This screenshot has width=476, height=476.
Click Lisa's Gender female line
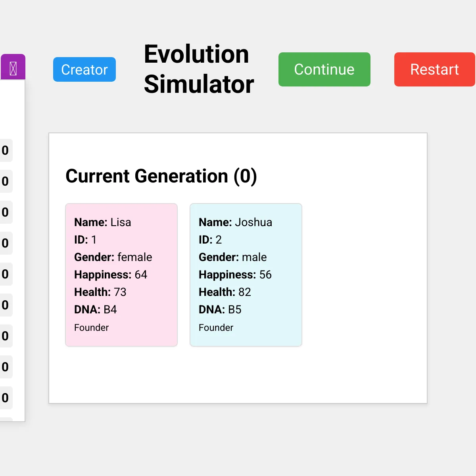(113, 257)
